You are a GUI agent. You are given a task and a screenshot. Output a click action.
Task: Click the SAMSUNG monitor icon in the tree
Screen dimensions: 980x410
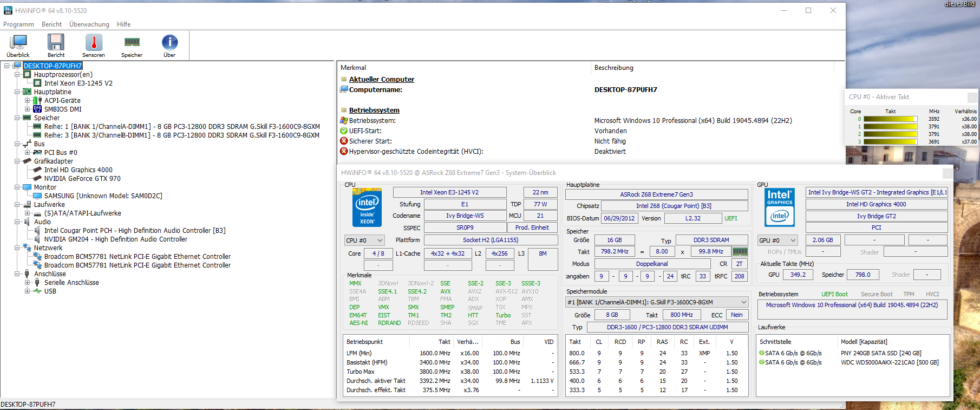pos(37,196)
